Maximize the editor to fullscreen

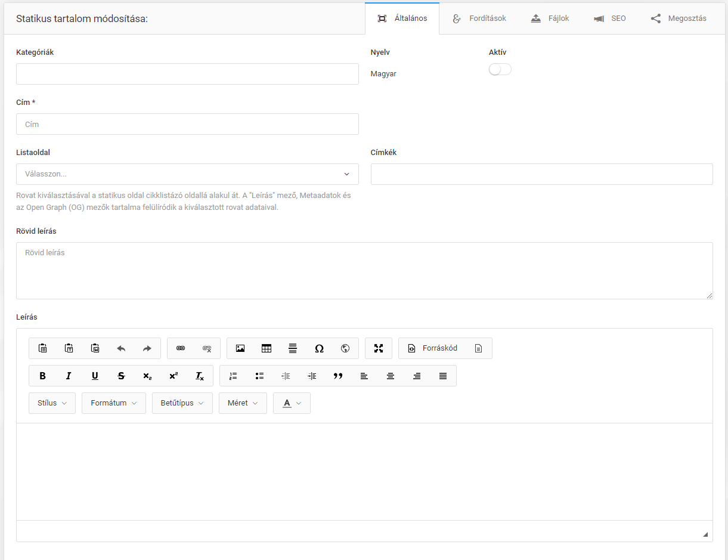pos(379,348)
